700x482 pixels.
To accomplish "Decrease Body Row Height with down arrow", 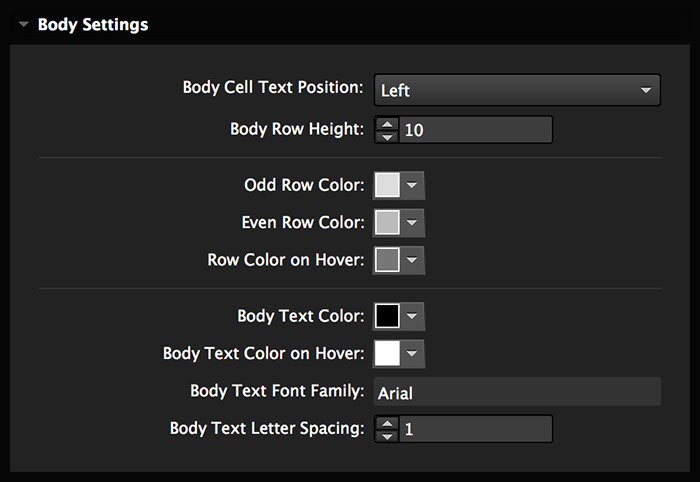I will (387, 136).
